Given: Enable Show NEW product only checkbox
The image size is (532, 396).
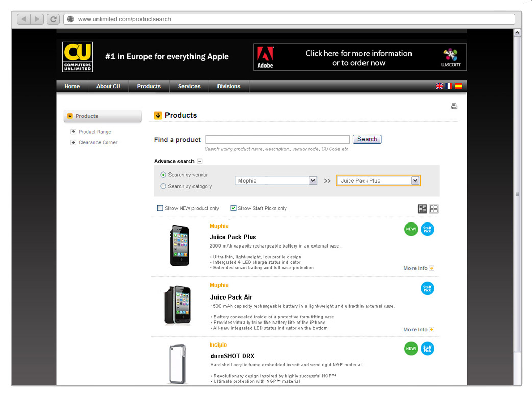Looking at the screenshot, I should tap(160, 208).
